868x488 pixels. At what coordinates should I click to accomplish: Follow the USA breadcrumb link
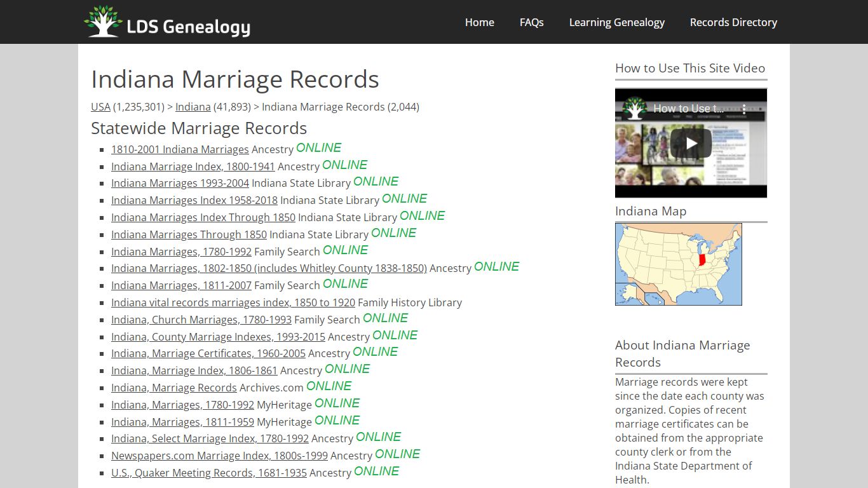pos(100,107)
